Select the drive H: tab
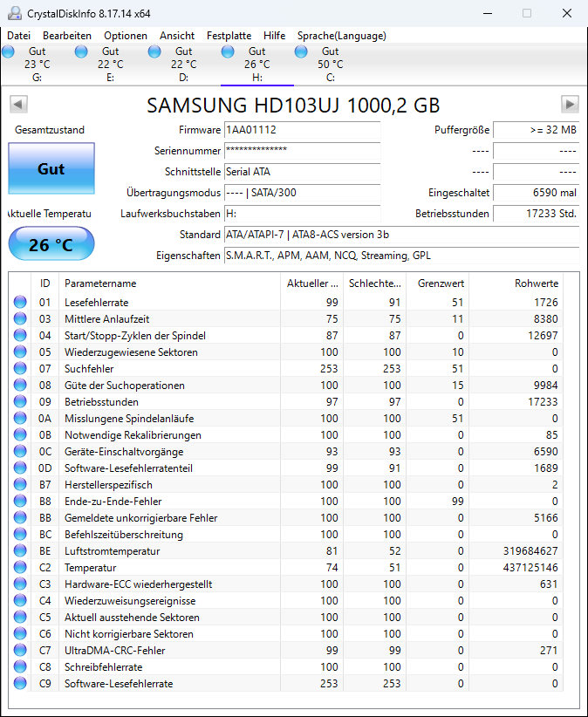This screenshot has width=588, height=717. point(257,65)
